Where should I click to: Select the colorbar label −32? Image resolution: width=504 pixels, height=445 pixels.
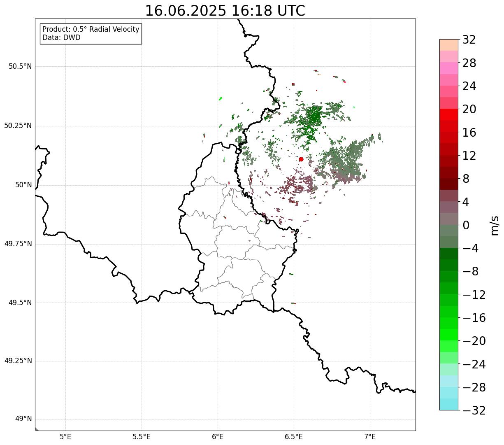point(474,411)
